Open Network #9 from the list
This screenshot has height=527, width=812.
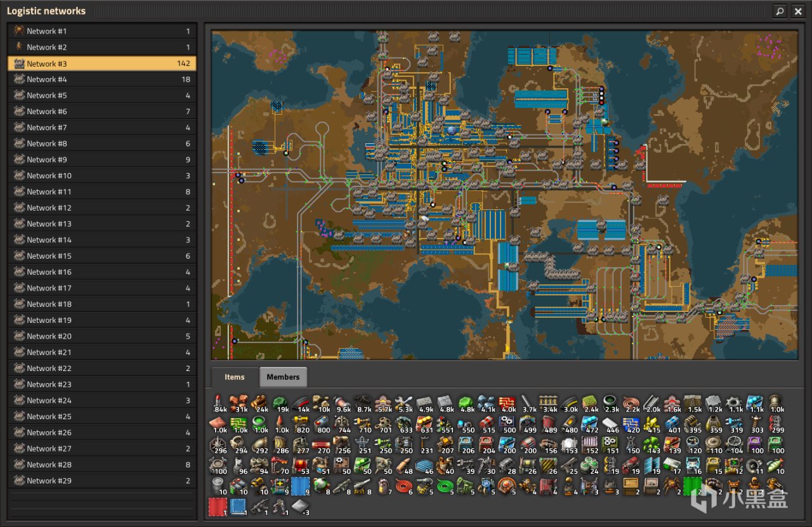coord(102,159)
